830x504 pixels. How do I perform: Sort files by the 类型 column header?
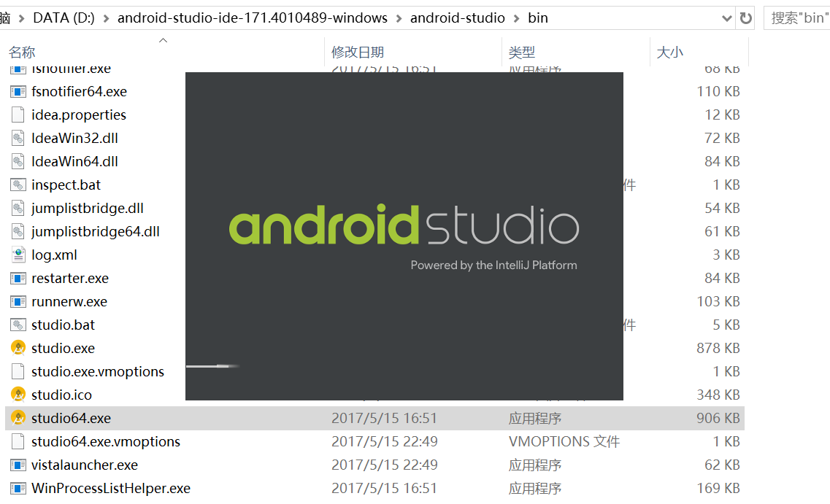point(521,53)
